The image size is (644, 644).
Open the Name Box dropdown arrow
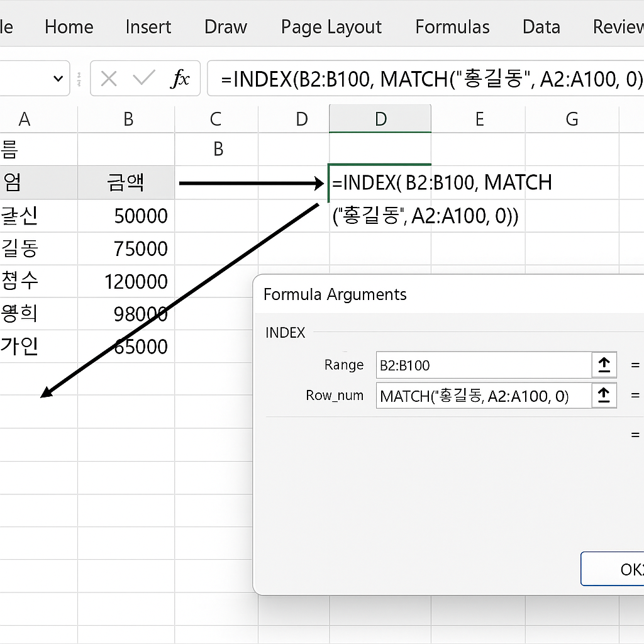[59, 78]
